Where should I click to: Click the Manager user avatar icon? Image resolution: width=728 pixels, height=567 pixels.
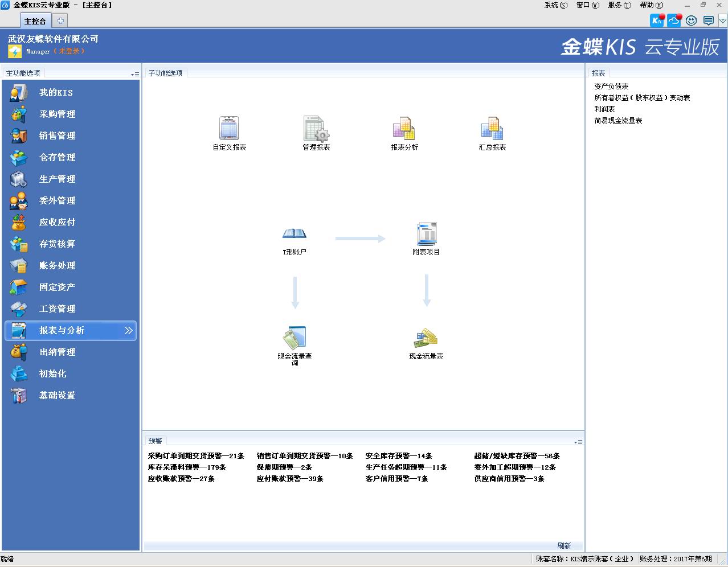point(15,52)
